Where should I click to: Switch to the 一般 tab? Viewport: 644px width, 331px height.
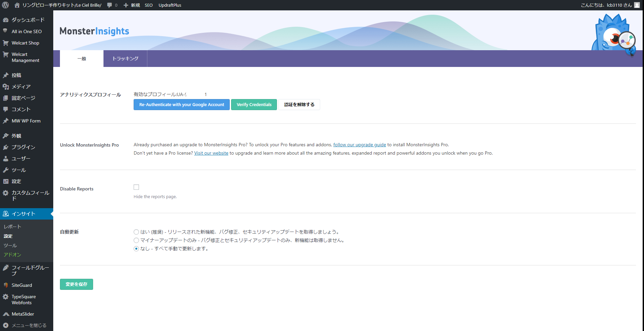(82, 59)
